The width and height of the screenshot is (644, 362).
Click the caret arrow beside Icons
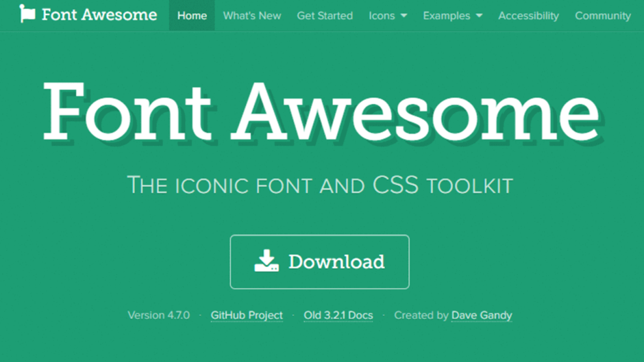[404, 16]
